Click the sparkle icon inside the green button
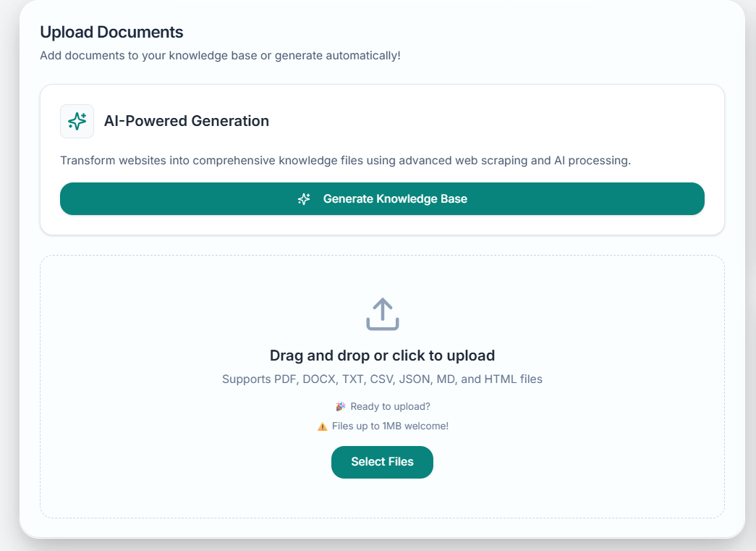 click(304, 198)
